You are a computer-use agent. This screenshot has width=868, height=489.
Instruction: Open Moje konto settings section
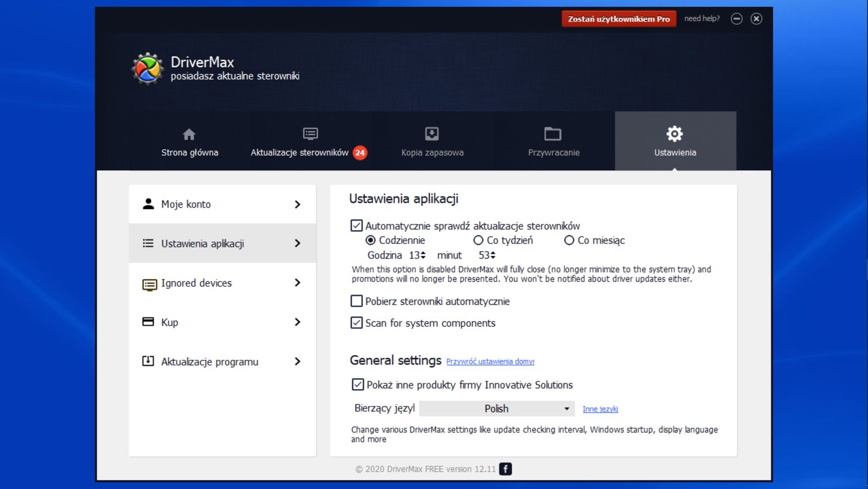click(223, 204)
